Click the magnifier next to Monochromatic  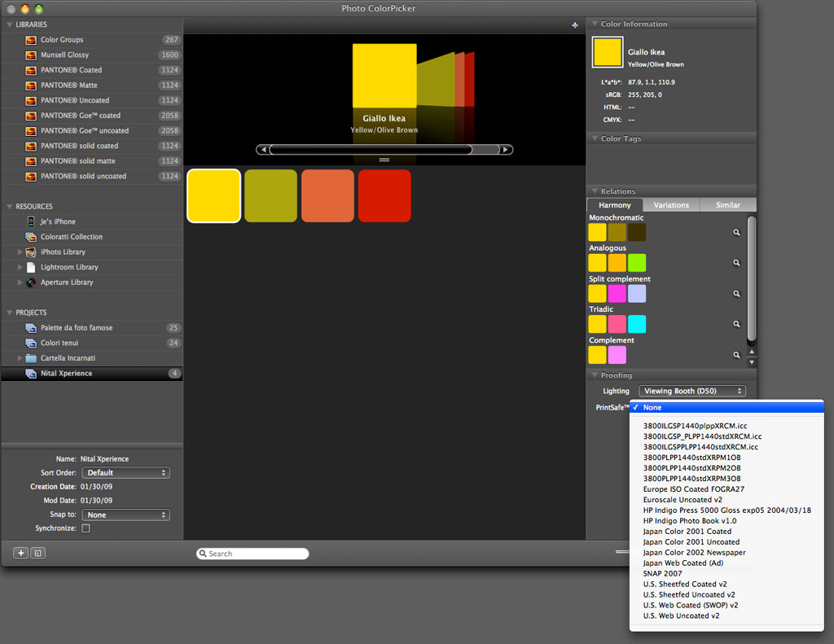click(x=736, y=232)
